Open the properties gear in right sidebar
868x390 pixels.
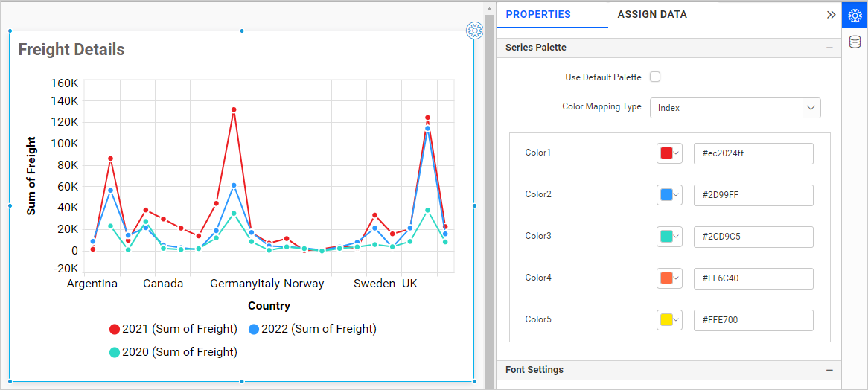(855, 15)
